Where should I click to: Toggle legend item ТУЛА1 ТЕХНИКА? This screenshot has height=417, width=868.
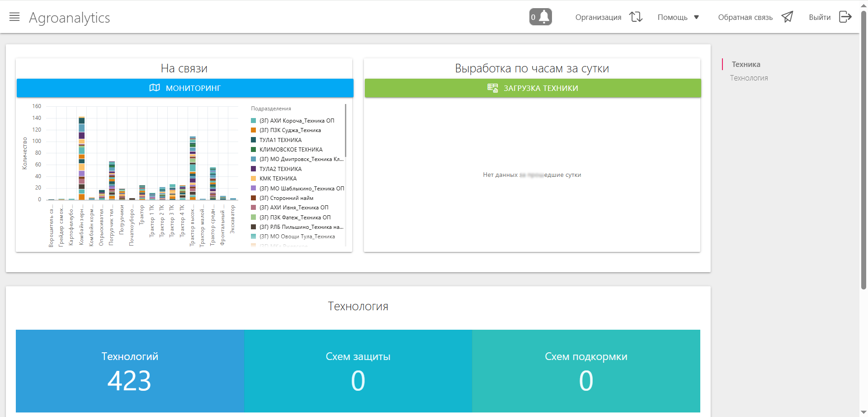(x=280, y=140)
